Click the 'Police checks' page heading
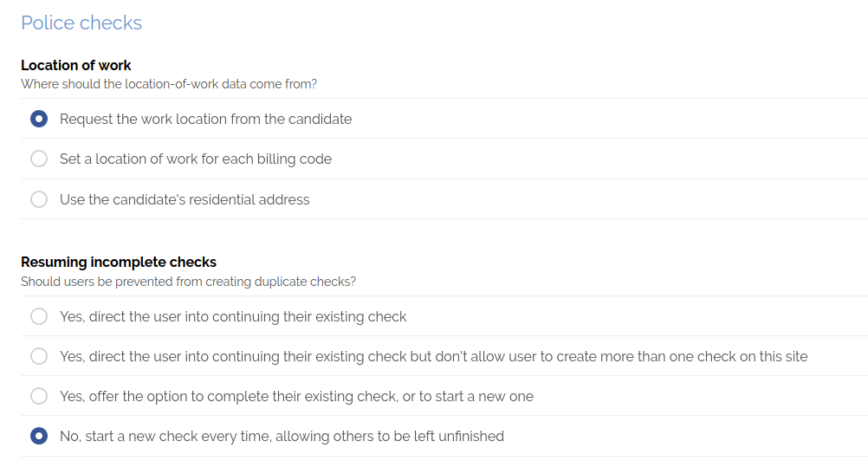 click(81, 23)
